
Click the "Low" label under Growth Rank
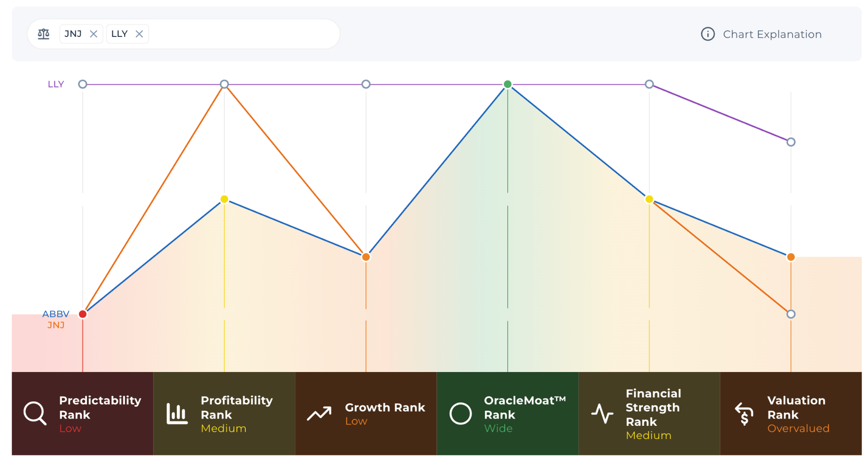(356, 422)
